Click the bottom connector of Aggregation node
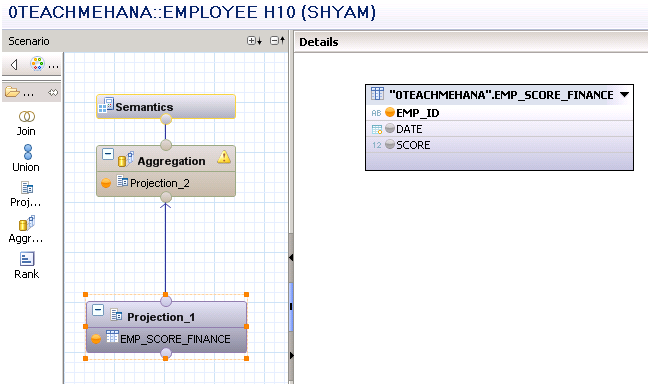Viewport: 648px width, 384px height. [x=166, y=197]
